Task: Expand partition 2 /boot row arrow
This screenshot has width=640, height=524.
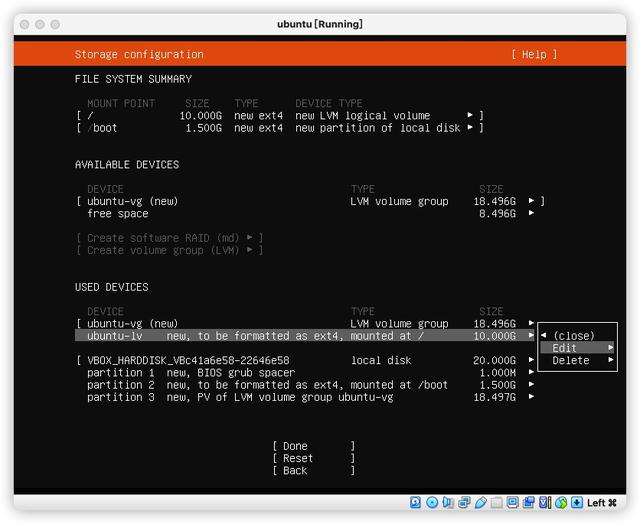Action: point(531,384)
